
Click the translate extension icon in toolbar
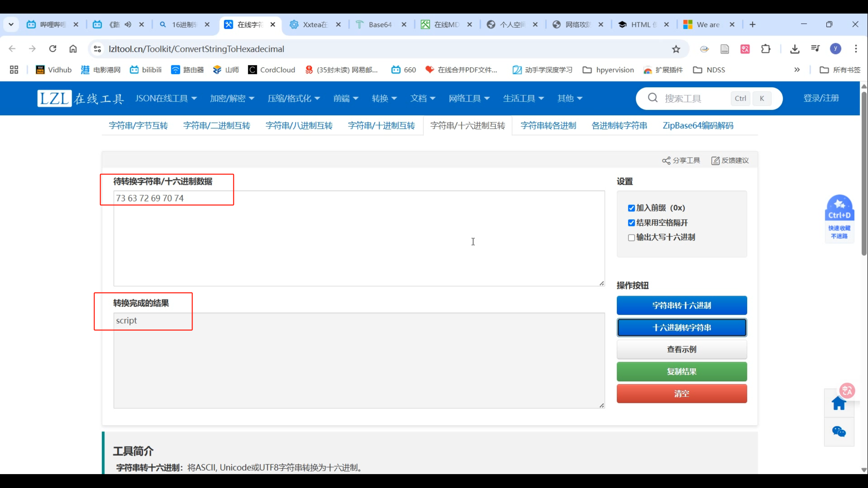745,49
